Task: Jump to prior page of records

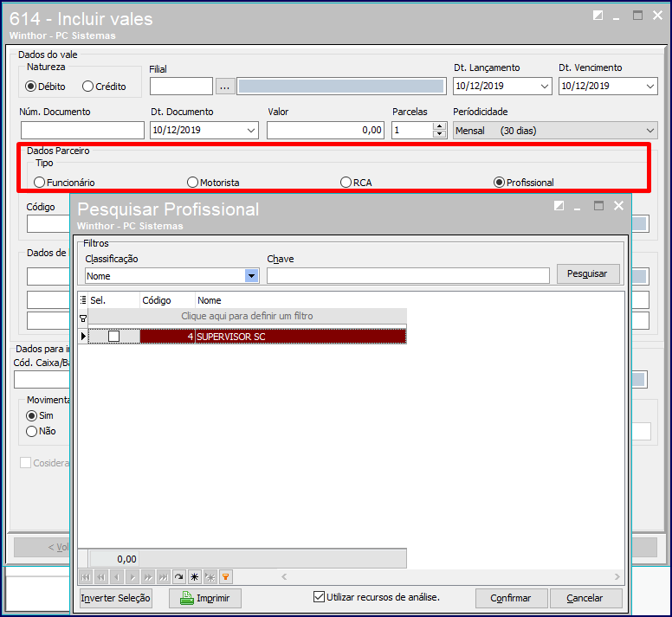Action: (101, 577)
